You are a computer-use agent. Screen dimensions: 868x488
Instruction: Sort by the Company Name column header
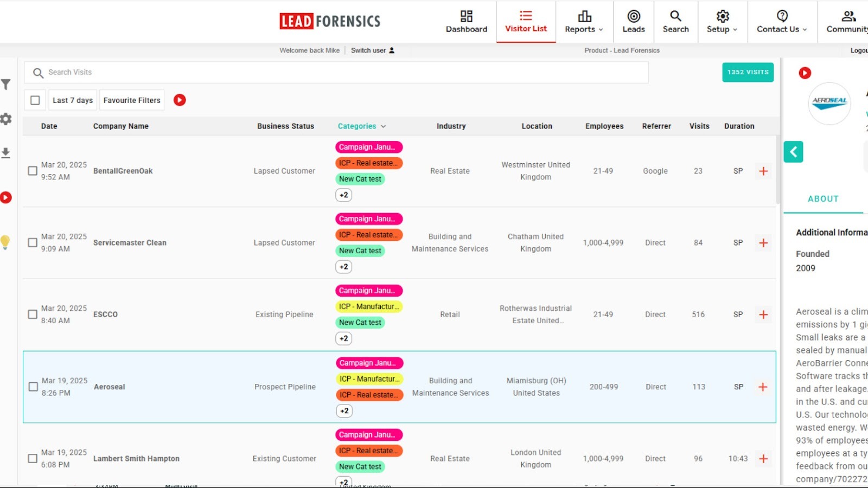121,126
